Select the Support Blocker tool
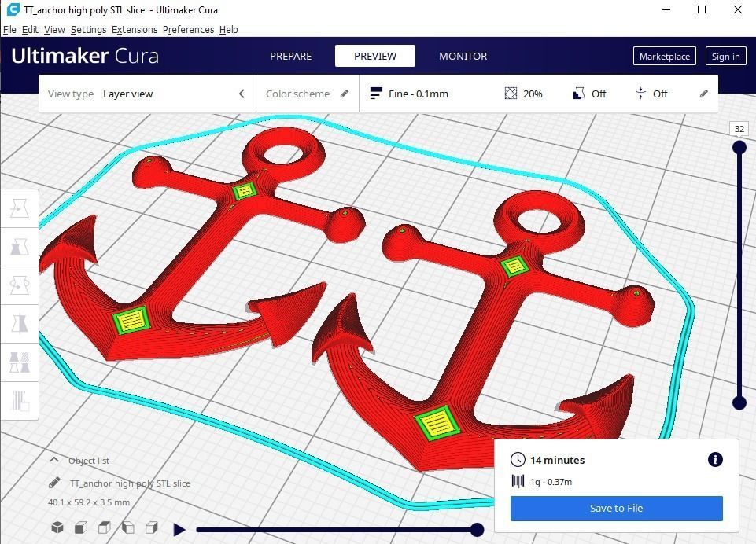 20,402
